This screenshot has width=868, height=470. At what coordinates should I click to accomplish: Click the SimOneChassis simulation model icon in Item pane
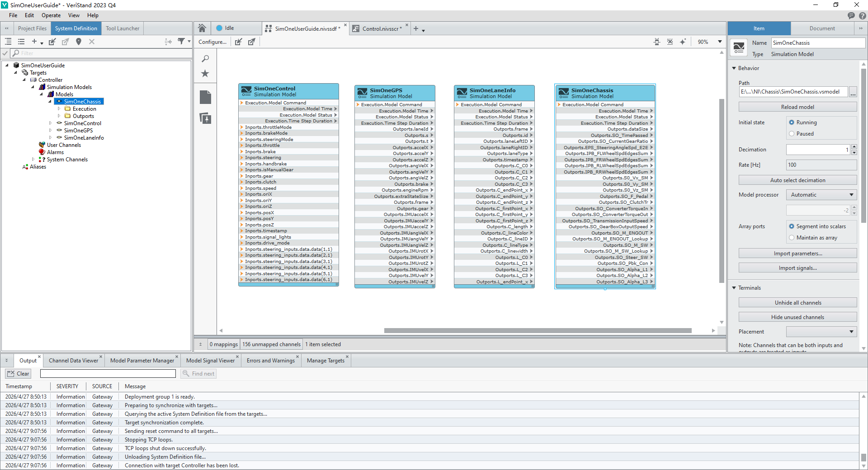coord(739,47)
